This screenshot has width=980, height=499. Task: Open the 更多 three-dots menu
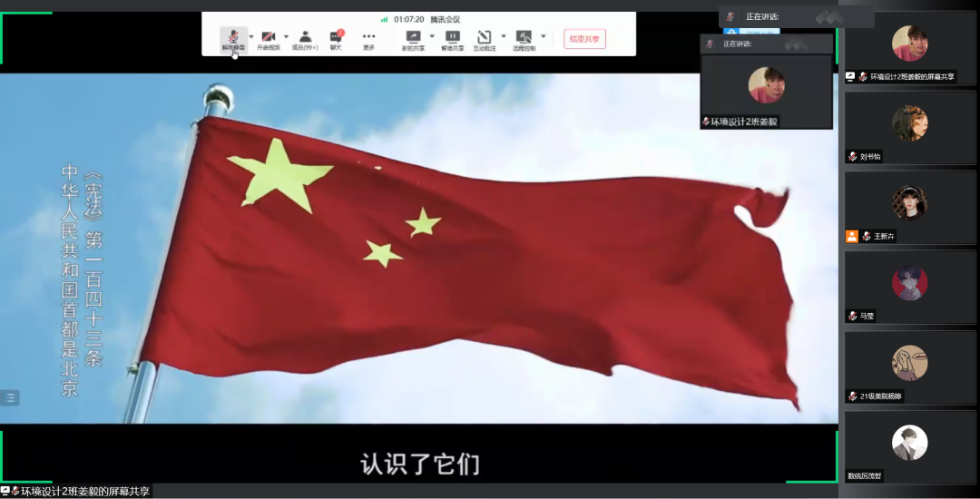(x=368, y=37)
